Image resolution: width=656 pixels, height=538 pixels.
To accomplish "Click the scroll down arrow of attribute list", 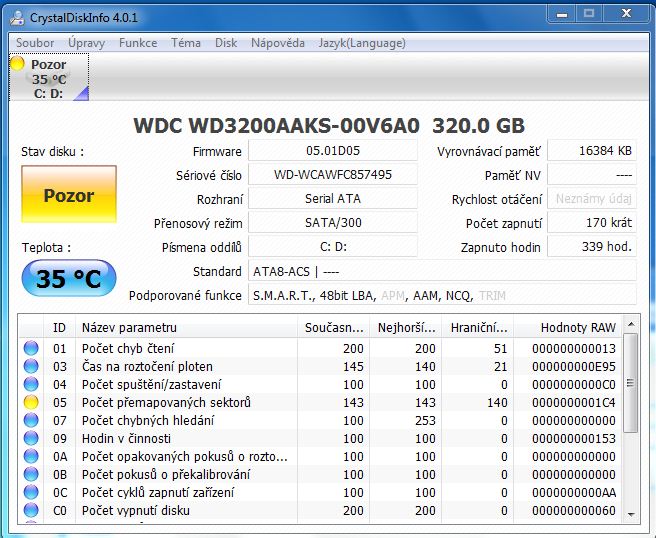I will pyautogui.click(x=630, y=514).
